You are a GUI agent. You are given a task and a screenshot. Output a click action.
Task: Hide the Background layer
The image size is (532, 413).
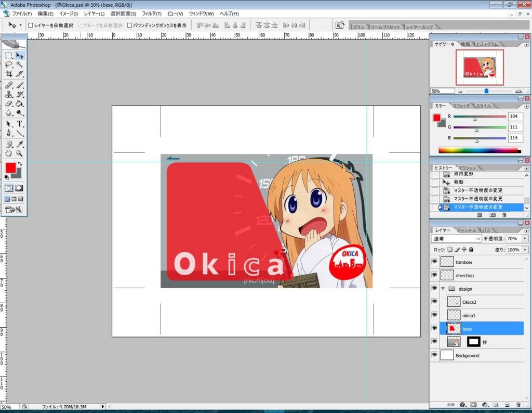point(434,355)
